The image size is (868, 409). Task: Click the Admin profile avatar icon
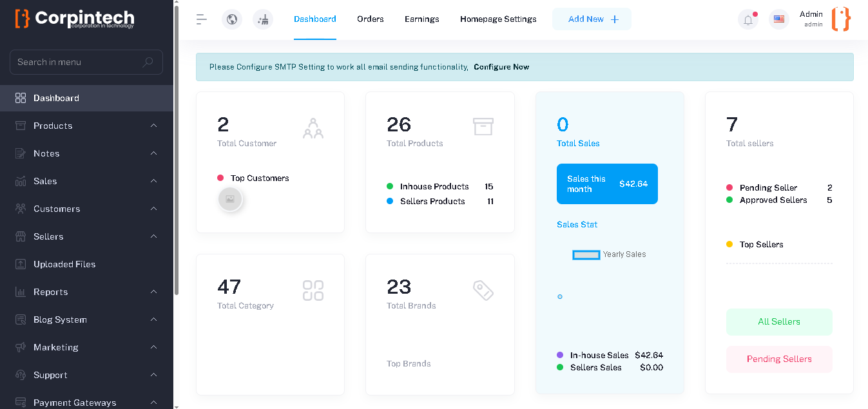tap(841, 19)
